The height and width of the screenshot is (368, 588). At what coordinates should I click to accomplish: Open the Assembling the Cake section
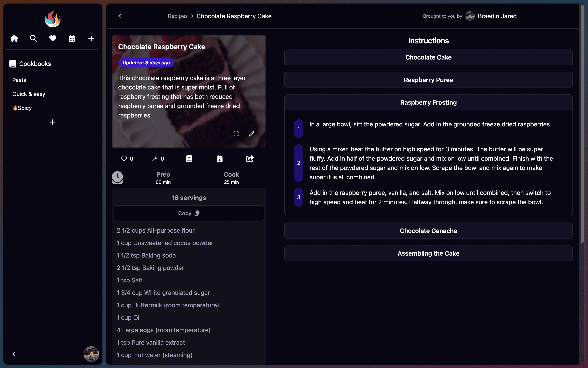[x=428, y=253]
